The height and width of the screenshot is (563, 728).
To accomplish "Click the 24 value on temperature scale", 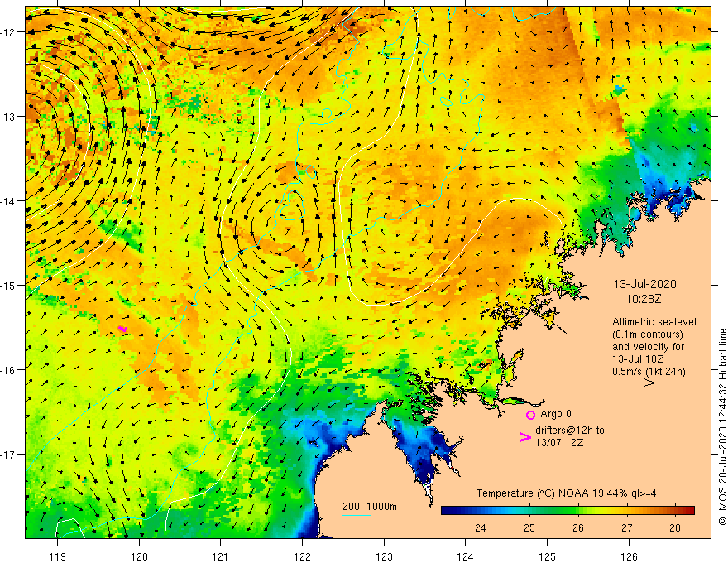I will pos(480,528).
